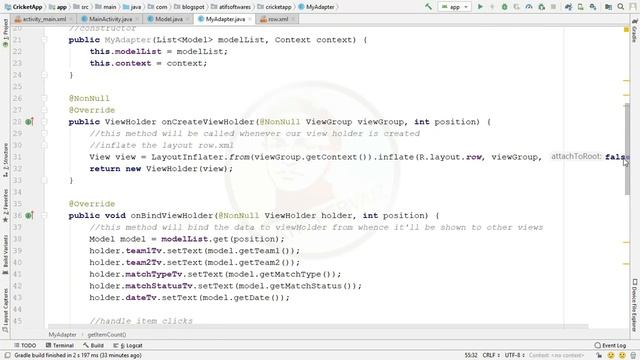Click the user account icon at top right

[633, 7]
